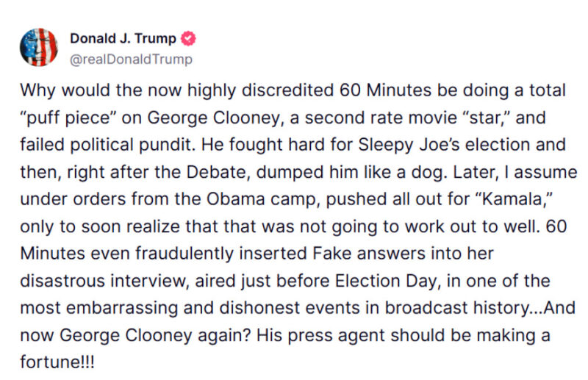
Task: Click the phrase "broadcast history"
Action: click(x=457, y=308)
